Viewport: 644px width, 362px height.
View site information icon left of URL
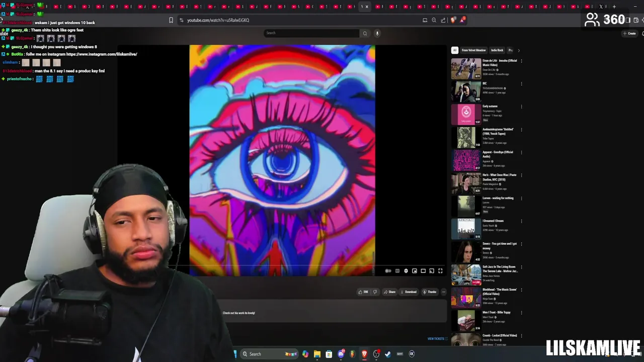click(181, 20)
